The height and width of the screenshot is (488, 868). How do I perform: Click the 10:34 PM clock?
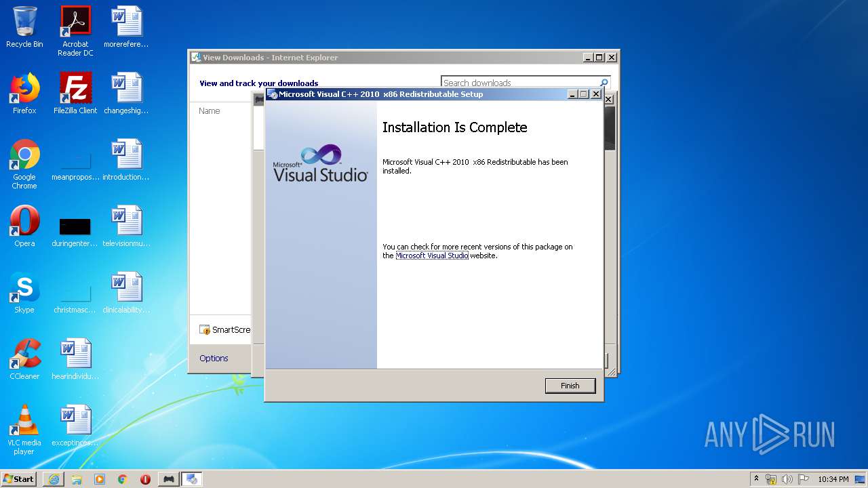[x=833, y=479]
